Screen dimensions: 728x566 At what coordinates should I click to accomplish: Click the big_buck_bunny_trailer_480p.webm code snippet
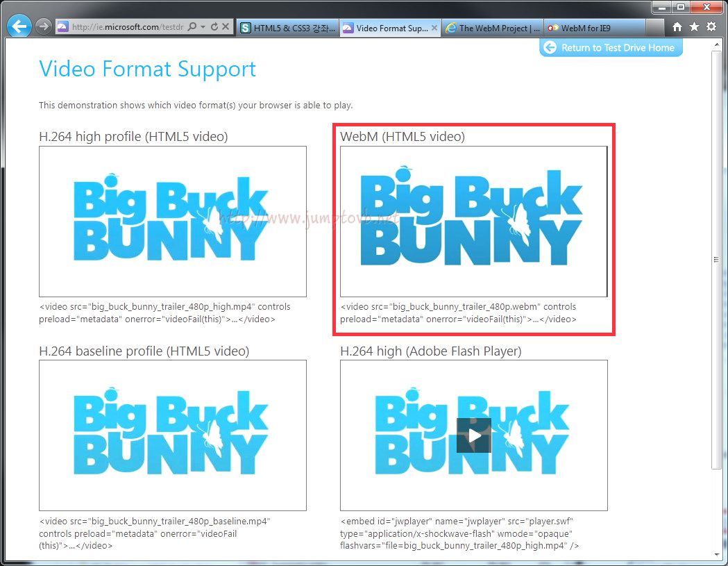pyautogui.click(x=458, y=313)
